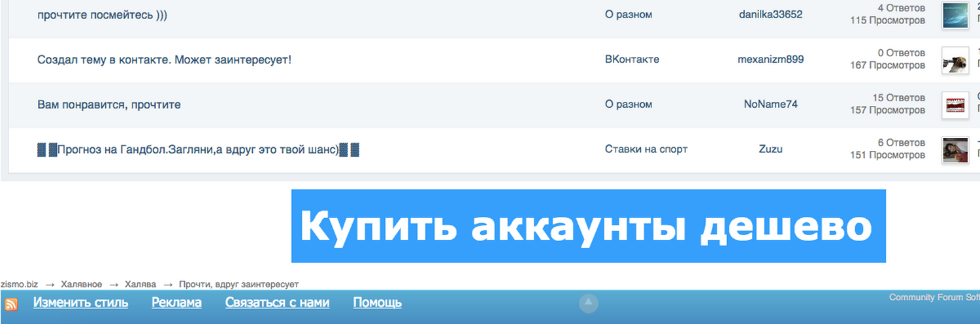Viewport: 980px width, 324px height.
Task: Open the "Помощь" help link
Action: click(377, 302)
